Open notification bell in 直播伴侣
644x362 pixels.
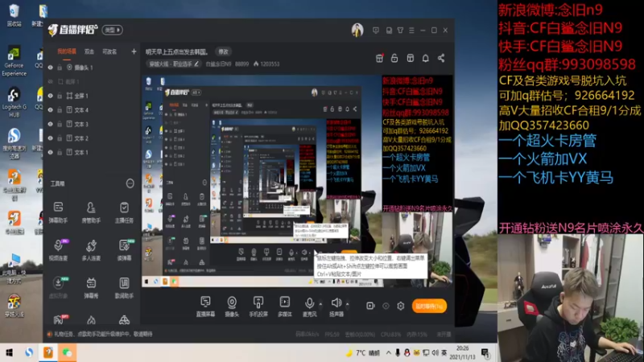coord(426,58)
